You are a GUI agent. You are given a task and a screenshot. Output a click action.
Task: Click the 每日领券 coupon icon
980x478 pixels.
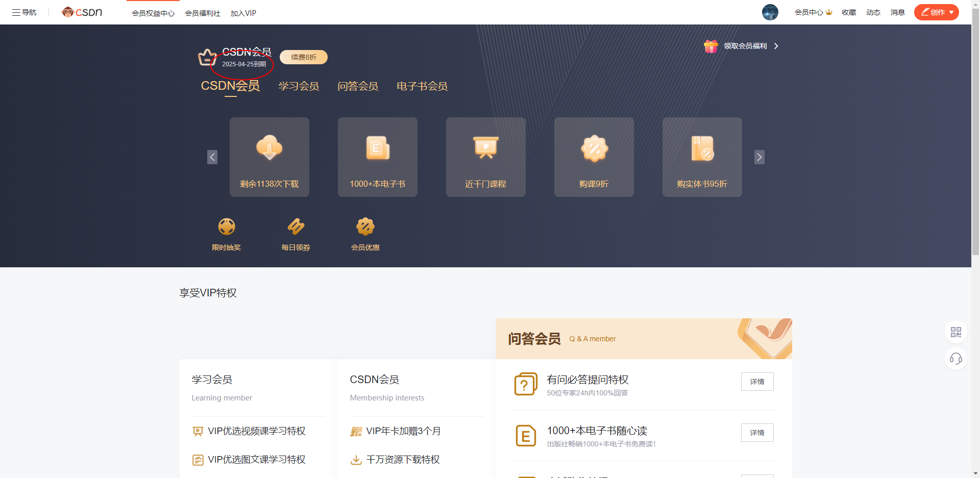[296, 227]
